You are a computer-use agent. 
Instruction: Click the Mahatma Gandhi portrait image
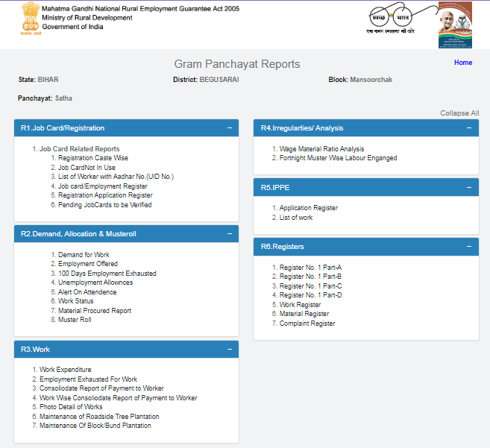[x=455, y=25]
